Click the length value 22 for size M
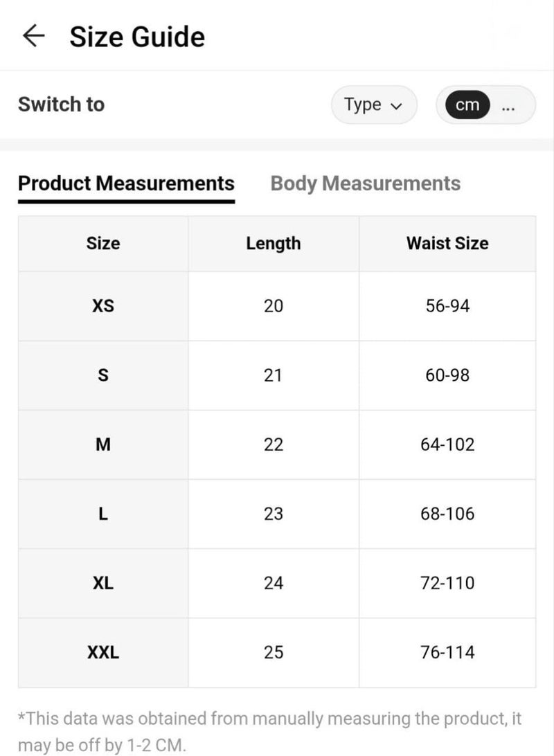 click(x=274, y=444)
